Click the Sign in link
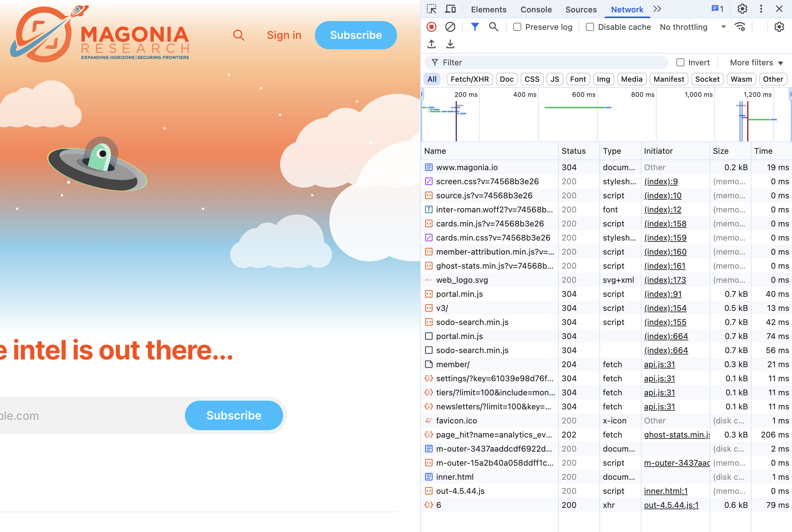Image resolution: width=792 pixels, height=532 pixels. click(284, 35)
